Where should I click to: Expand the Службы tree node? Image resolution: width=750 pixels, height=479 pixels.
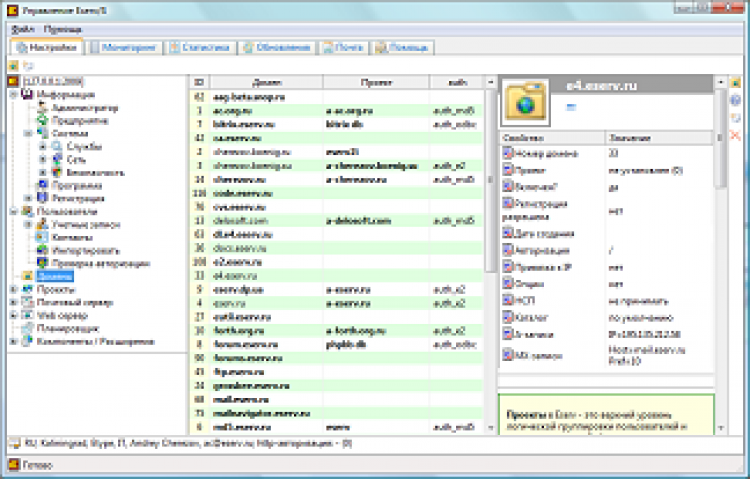pos(43,146)
